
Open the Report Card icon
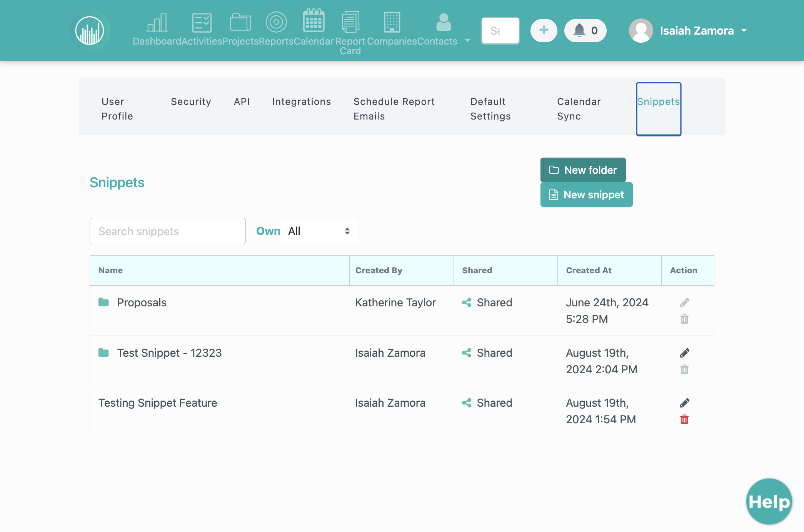(x=350, y=22)
